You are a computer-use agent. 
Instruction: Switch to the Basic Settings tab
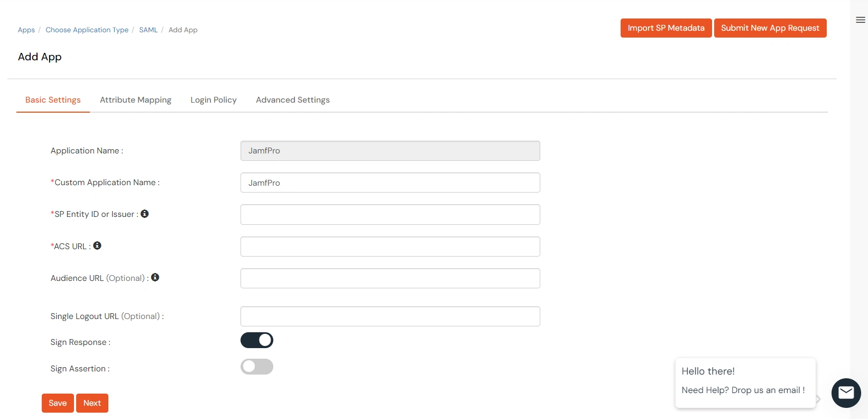tap(53, 100)
